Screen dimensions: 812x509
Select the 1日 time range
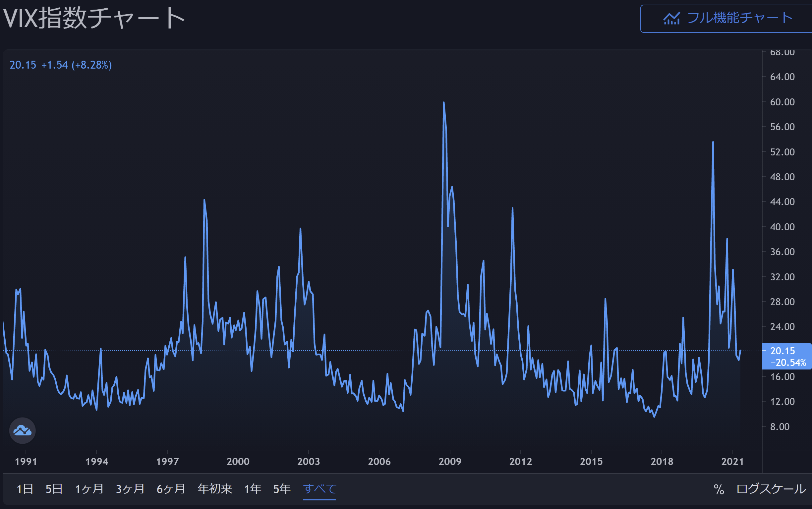click(x=25, y=489)
